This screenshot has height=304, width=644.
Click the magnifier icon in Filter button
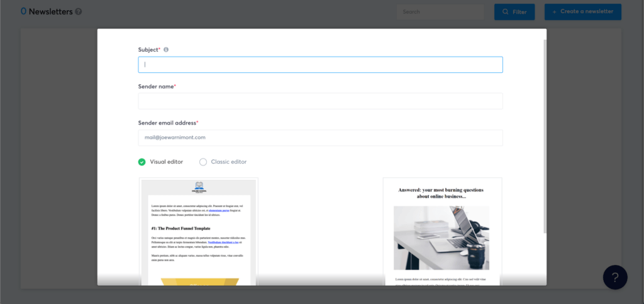(x=506, y=12)
